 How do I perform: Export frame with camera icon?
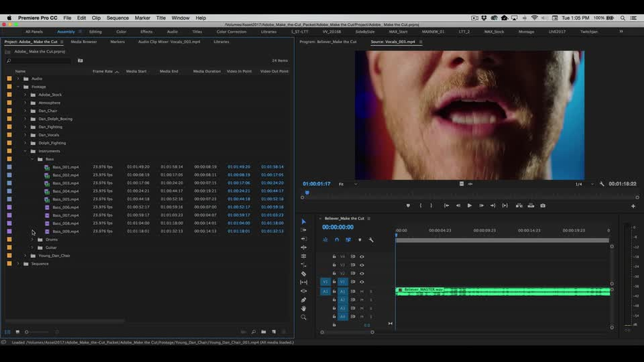click(543, 206)
